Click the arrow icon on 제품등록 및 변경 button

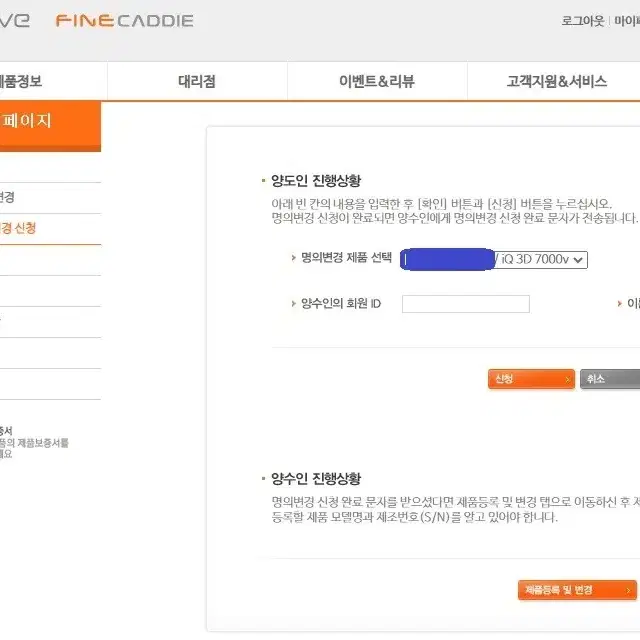coord(629,590)
